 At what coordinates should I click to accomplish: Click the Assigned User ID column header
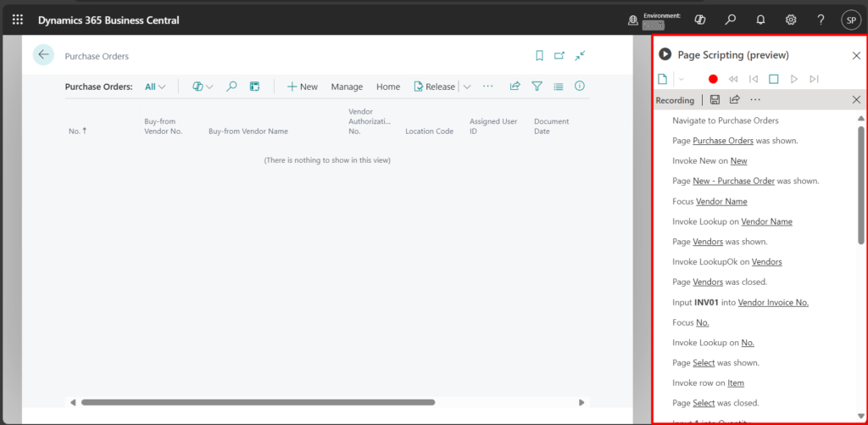(493, 126)
